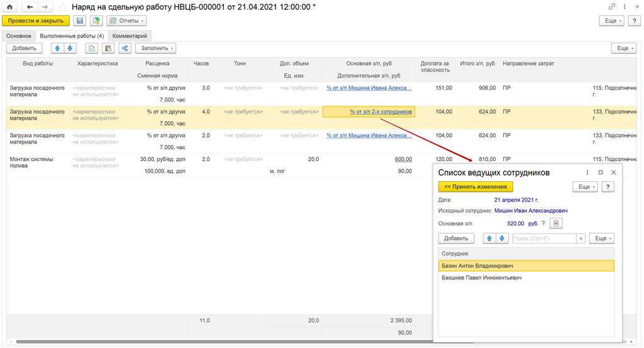Open the Еще menu in the popup header
The height and width of the screenshot is (348, 644).
click(584, 187)
